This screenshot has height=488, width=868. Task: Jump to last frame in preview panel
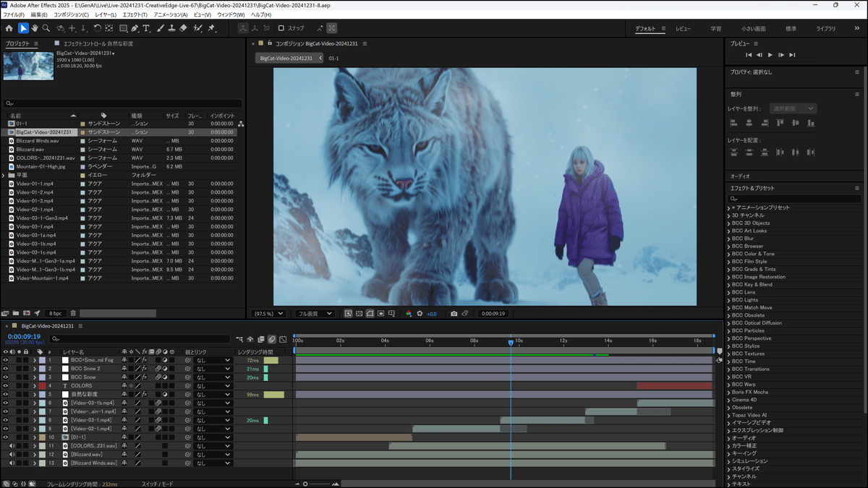793,55
